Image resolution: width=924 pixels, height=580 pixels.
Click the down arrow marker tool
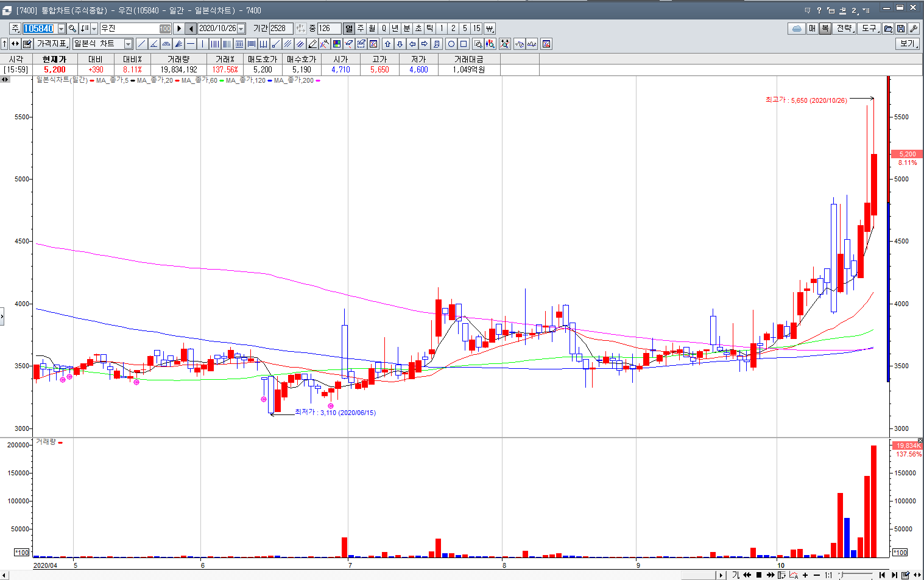(400, 44)
